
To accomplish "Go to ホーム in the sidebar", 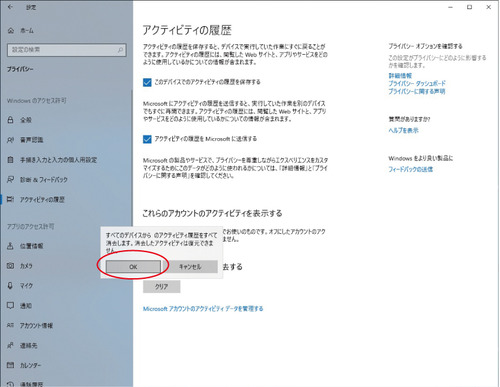I will (27, 31).
